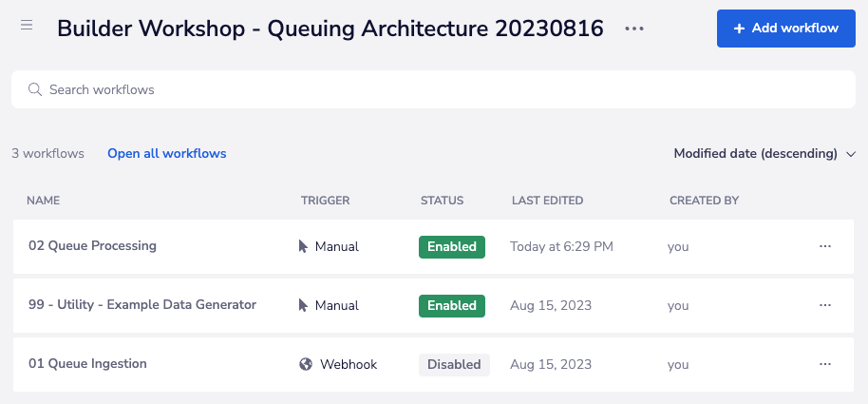Open the 02 Queue Processing workflow
This screenshot has width=868, height=404.
[x=92, y=245]
